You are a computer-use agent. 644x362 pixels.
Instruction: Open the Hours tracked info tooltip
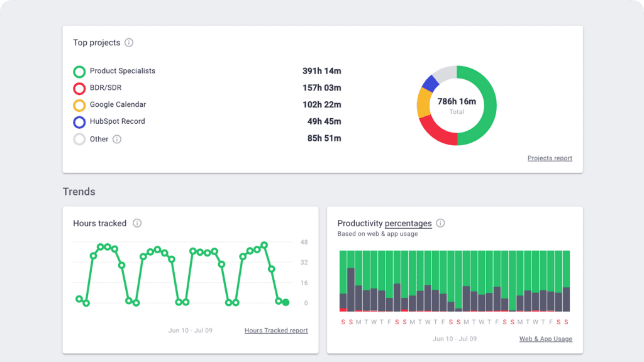137,223
